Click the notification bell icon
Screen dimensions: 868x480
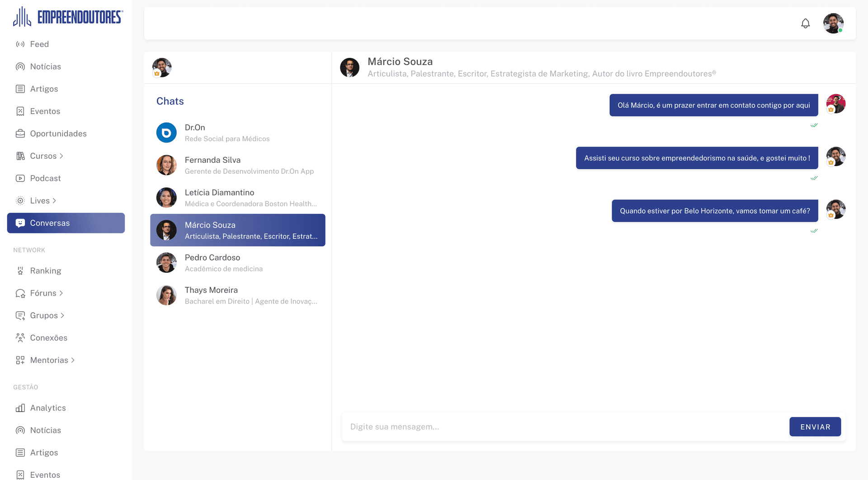pyautogui.click(x=805, y=24)
